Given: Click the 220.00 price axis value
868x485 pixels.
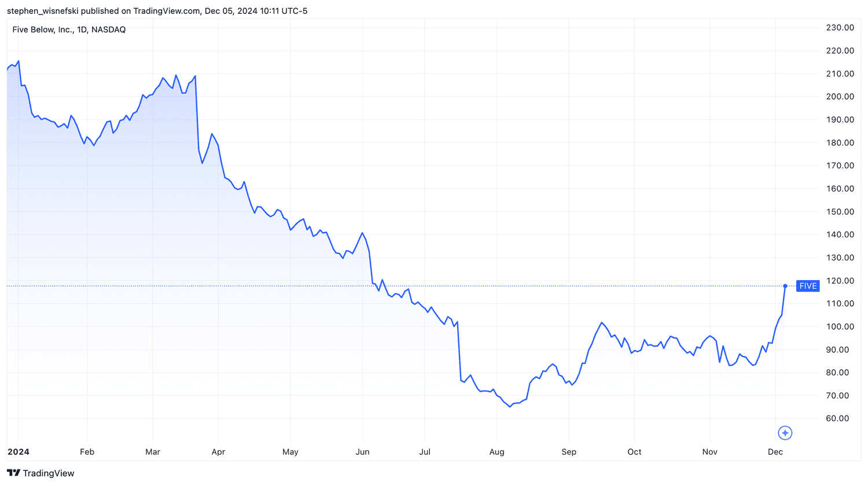Looking at the screenshot, I should coord(840,51).
